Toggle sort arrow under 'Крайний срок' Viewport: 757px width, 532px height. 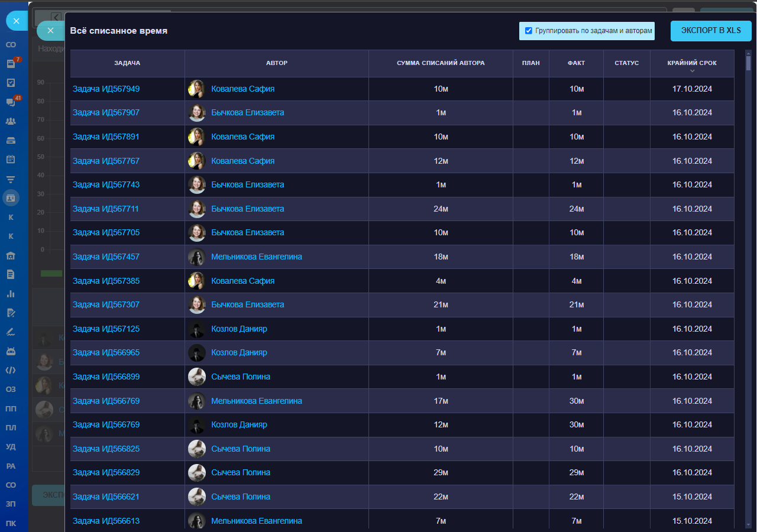[x=692, y=71]
